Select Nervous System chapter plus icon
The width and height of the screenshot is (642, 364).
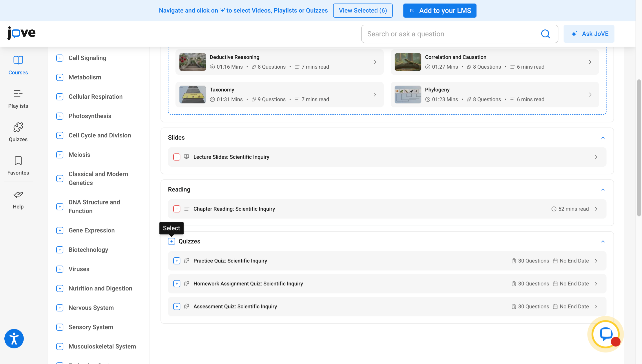coord(60,308)
